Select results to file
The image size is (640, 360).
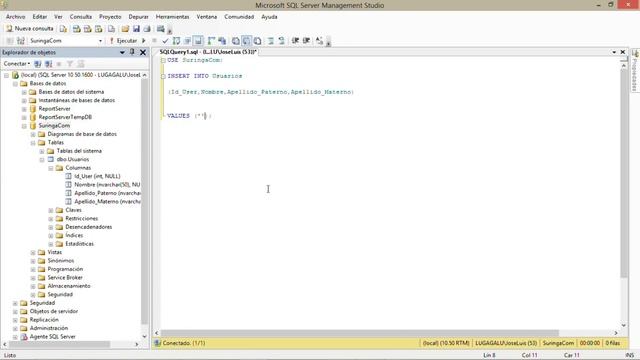click(258, 41)
